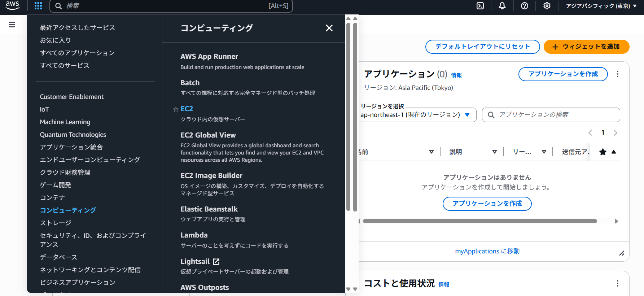Choose アプリケーション統合 category
644x296 pixels.
click(71, 147)
